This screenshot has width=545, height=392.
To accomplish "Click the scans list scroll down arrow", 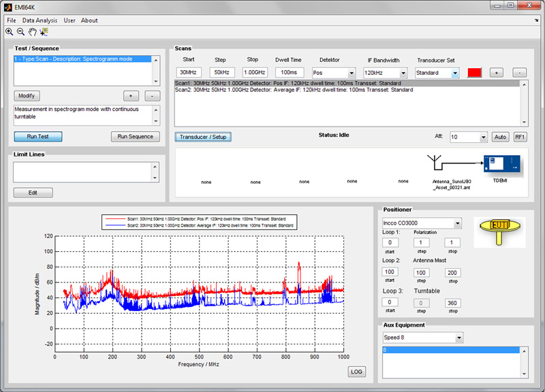I will tap(524, 122).
